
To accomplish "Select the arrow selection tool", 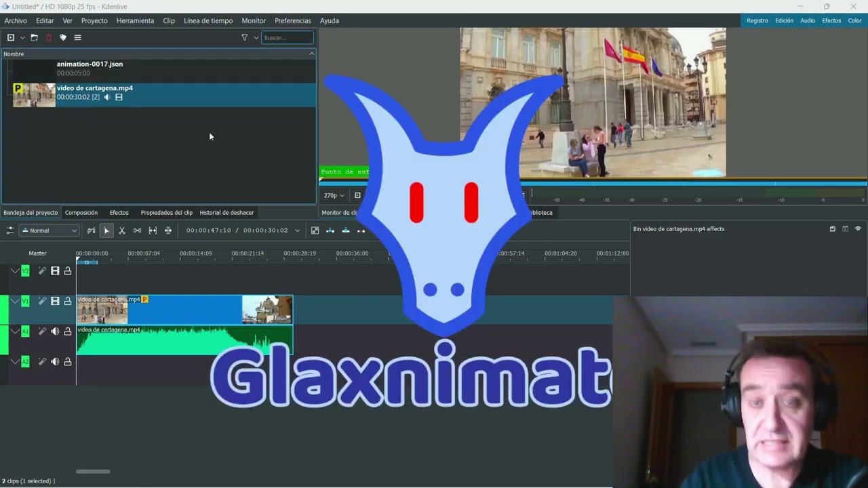I will (x=106, y=230).
